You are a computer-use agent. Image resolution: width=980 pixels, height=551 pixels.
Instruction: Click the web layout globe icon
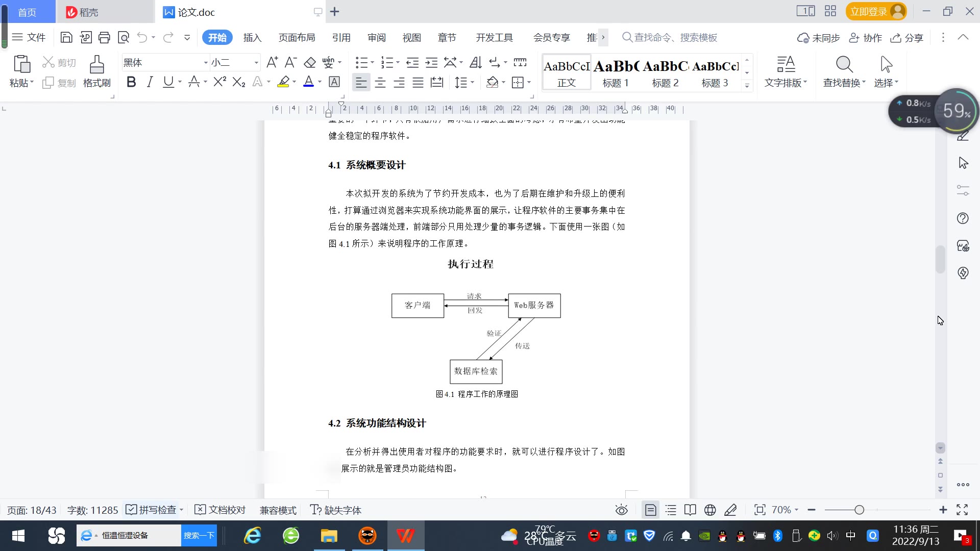coord(709,510)
